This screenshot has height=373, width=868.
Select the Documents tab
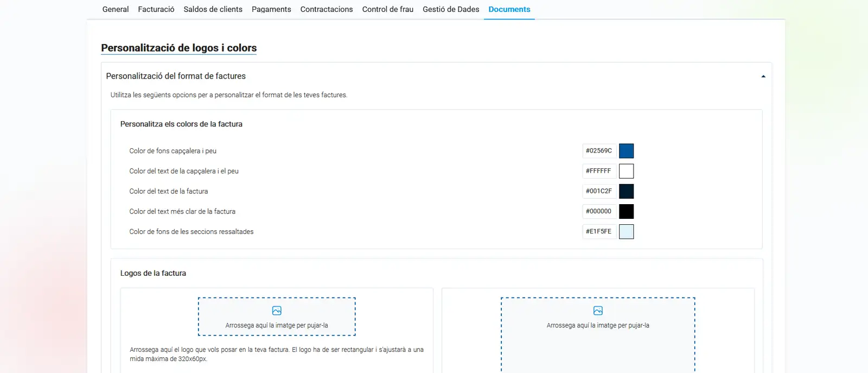point(509,9)
